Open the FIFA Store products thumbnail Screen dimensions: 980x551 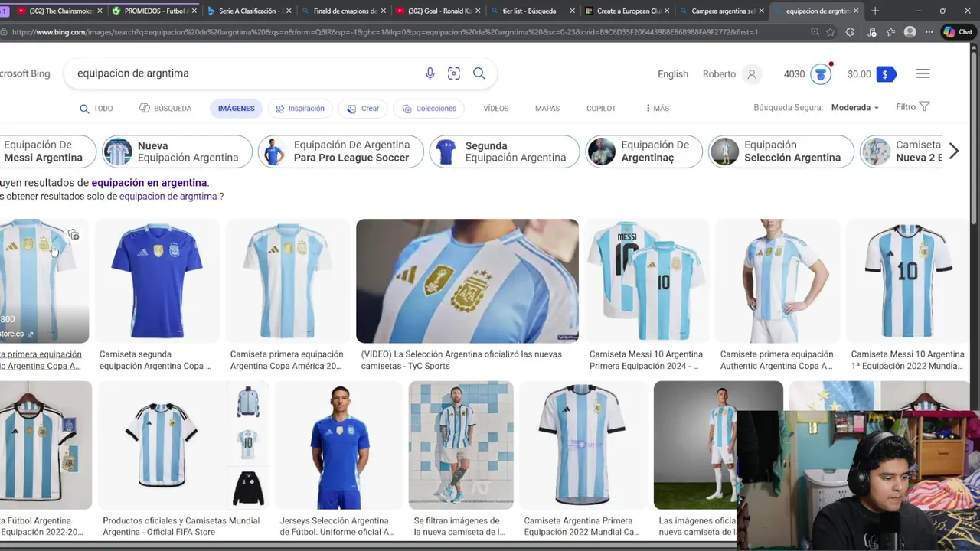click(x=184, y=445)
